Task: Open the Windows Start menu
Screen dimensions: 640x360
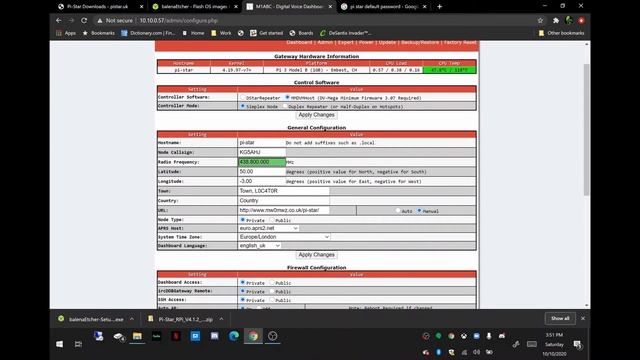Action: 59,344
